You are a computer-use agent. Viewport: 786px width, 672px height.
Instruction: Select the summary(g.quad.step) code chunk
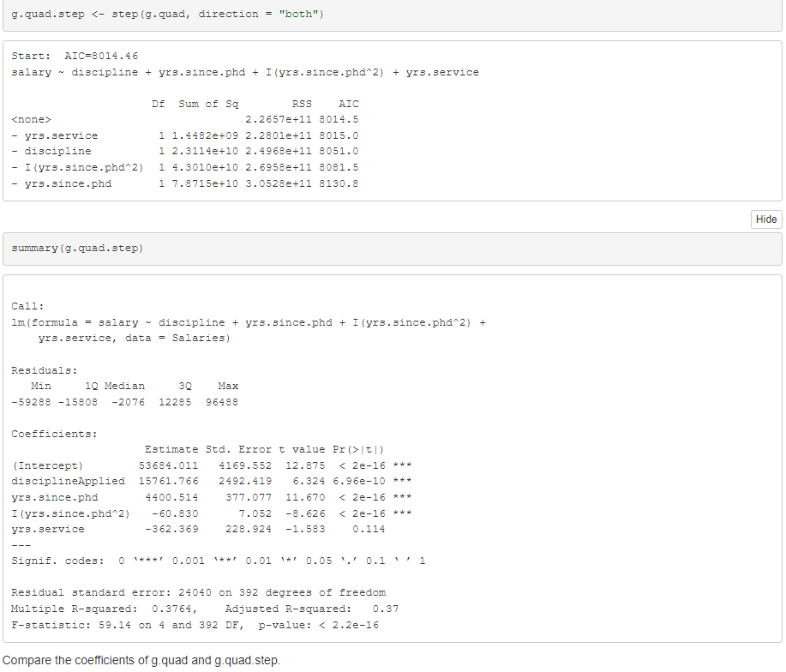(74, 248)
